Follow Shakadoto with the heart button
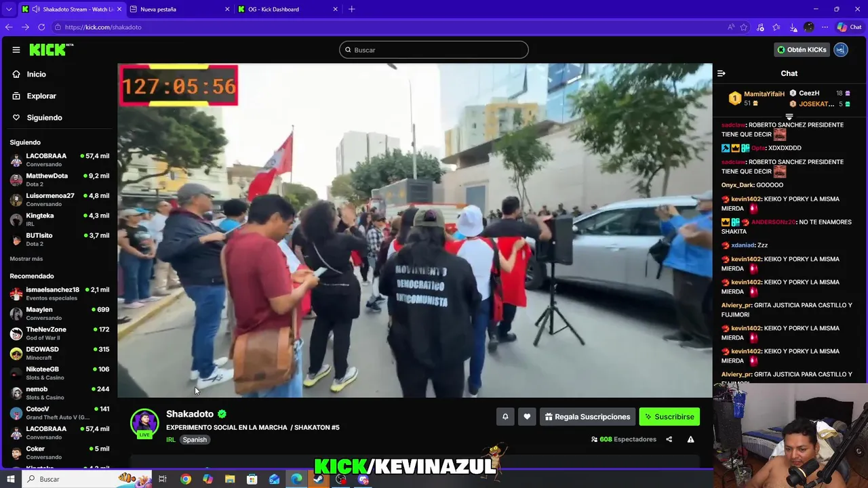This screenshot has width=868, height=488. (527, 417)
